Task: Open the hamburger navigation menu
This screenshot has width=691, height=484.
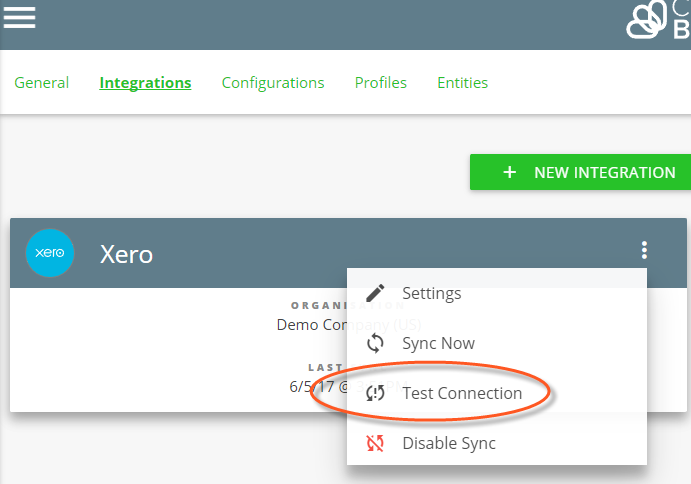Action: tap(19, 18)
